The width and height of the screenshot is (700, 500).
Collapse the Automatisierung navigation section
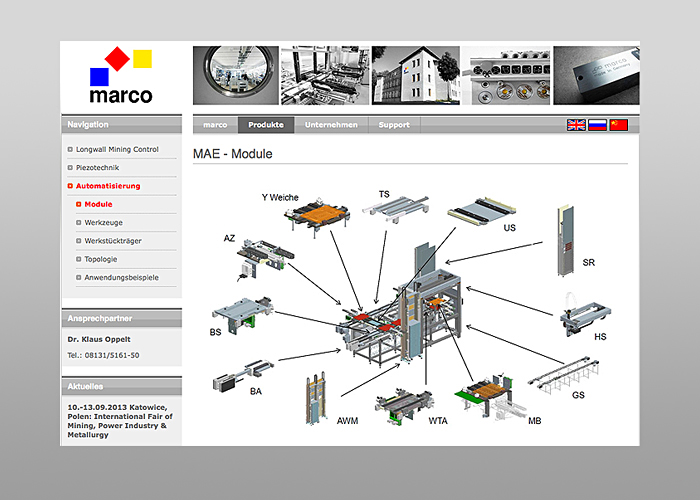point(107,186)
